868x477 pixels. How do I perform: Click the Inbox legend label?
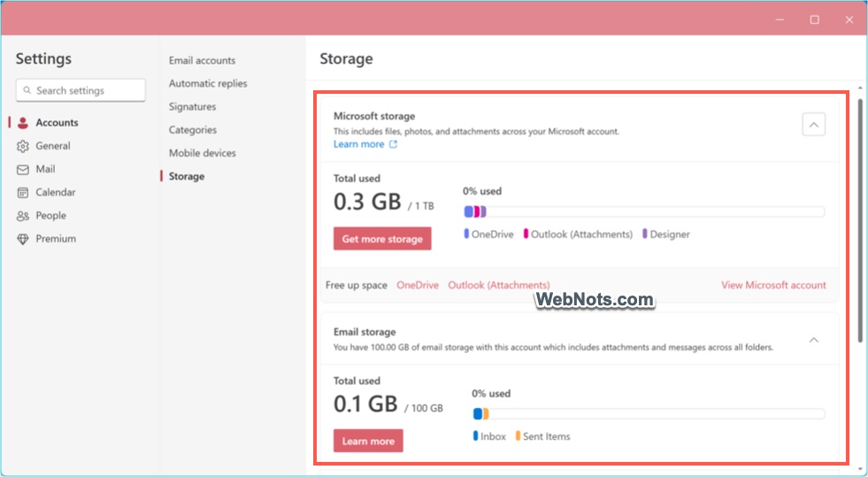point(493,436)
